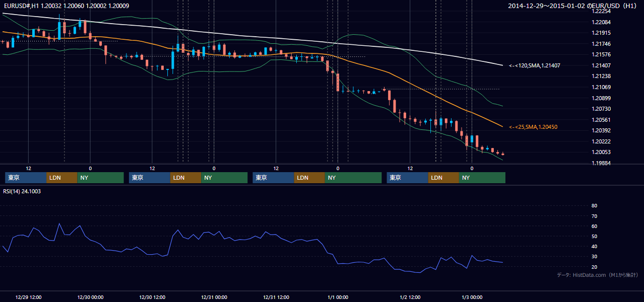
Task: Click the 東京 session block for January 2
Action: (408, 178)
